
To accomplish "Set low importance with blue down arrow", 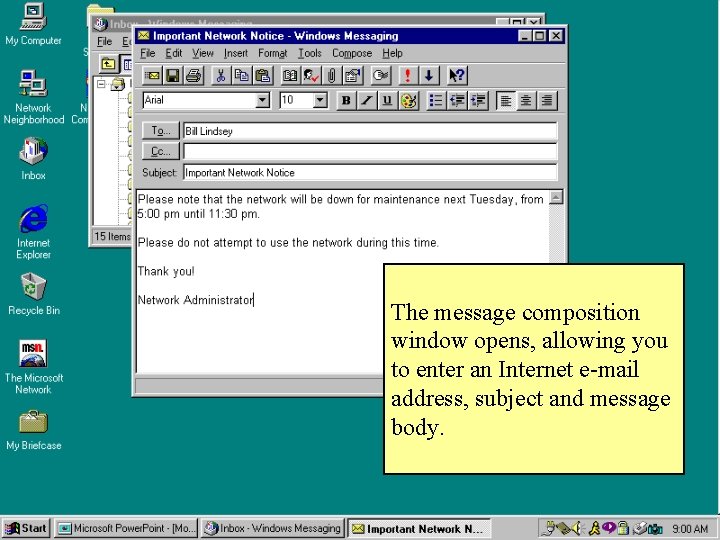I will (429, 75).
